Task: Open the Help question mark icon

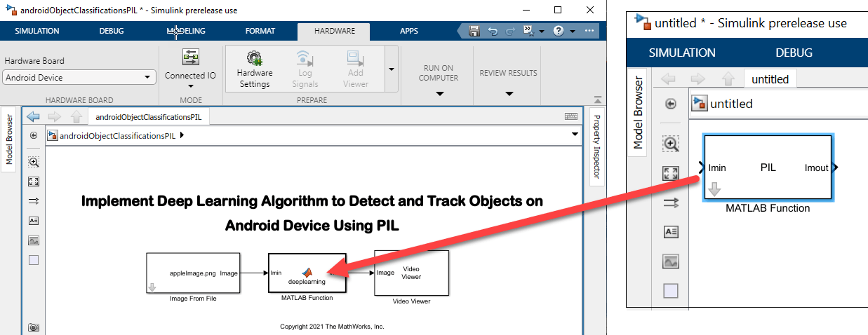Action: pyautogui.click(x=559, y=31)
